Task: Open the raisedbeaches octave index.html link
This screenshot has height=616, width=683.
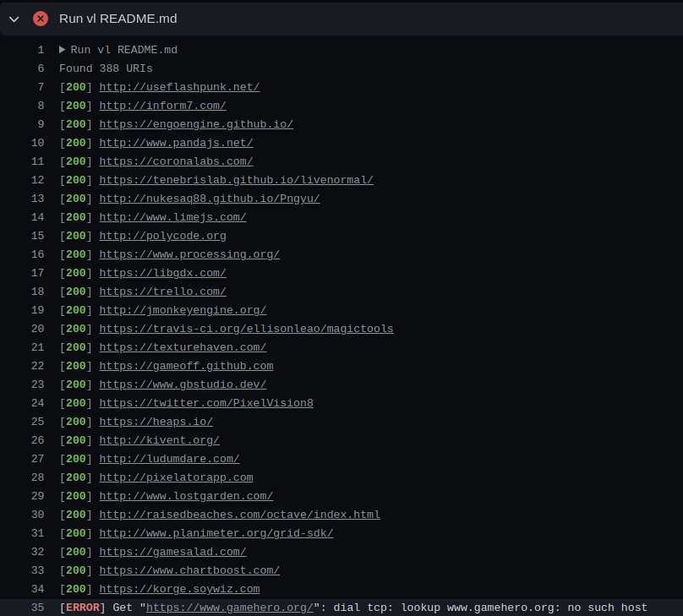Action: (239, 515)
